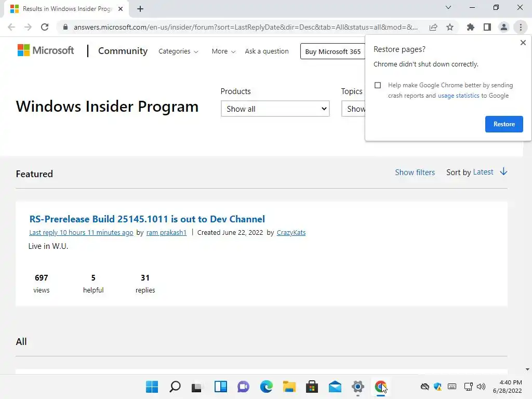
Task: Open Settings gear on taskbar
Action: point(357,387)
